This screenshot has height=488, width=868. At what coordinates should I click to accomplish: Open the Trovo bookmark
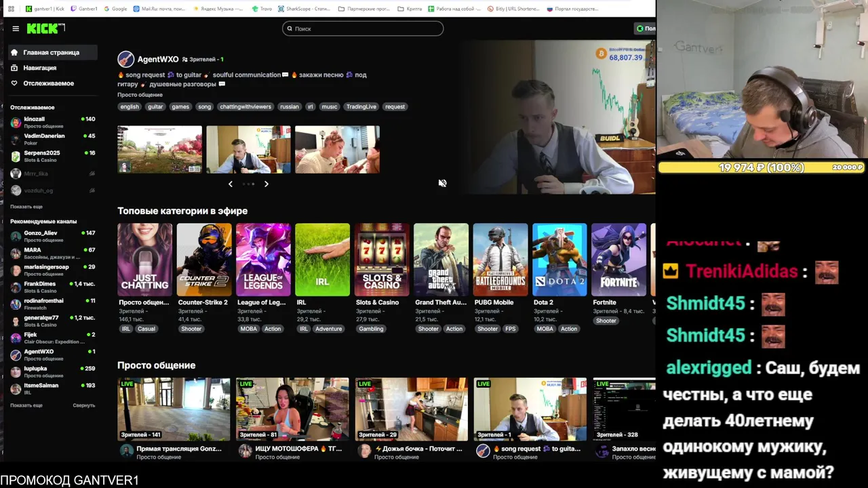[262, 9]
